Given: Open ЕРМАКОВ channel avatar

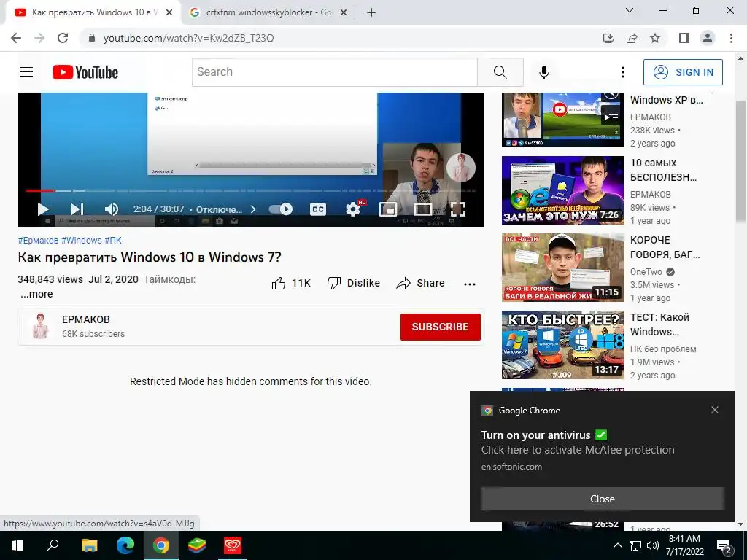Looking at the screenshot, I should click(x=40, y=326).
